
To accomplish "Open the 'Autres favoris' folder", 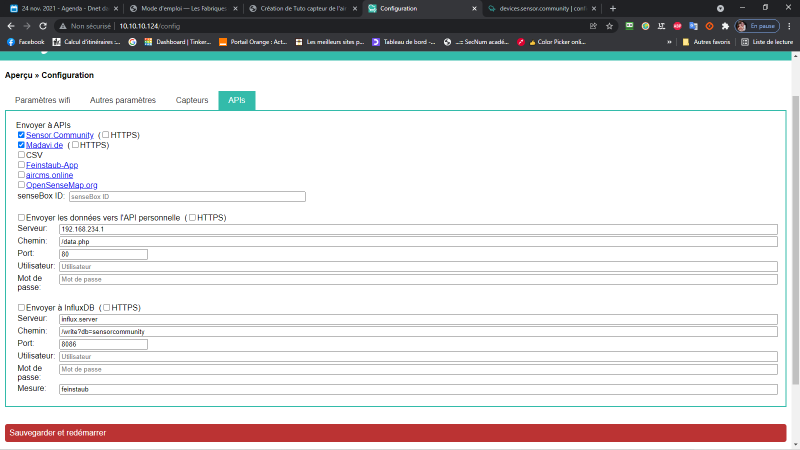I will 706,42.
